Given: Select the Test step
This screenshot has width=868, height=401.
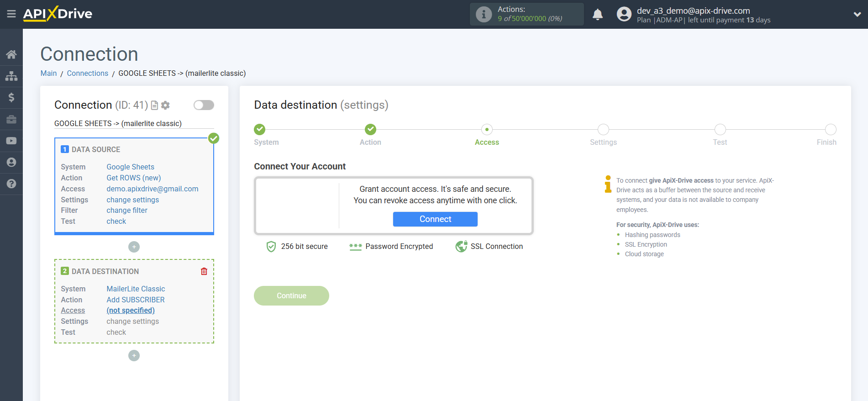Looking at the screenshot, I should [x=720, y=129].
